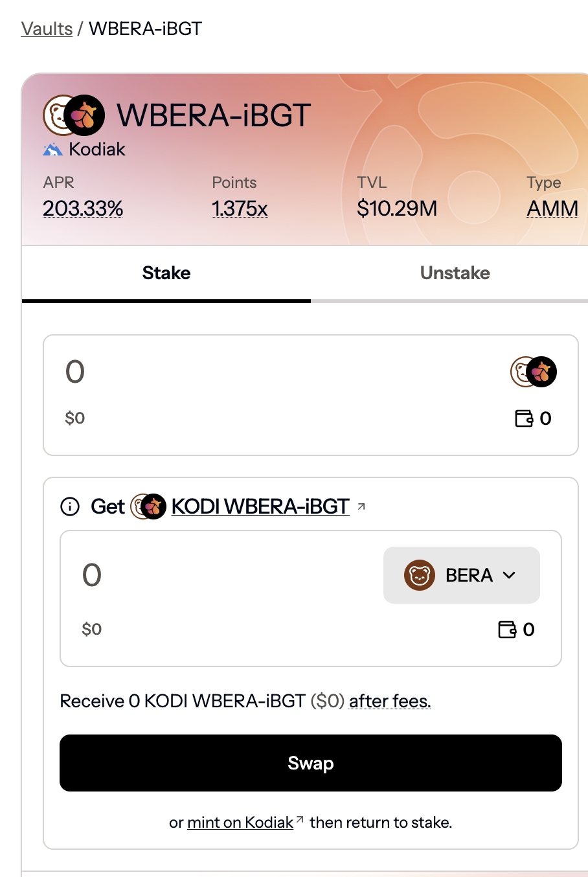Image resolution: width=588 pixels, height=877 pixels.
Task: Click the info circle icon beside Get
Action: coord(69,507)
